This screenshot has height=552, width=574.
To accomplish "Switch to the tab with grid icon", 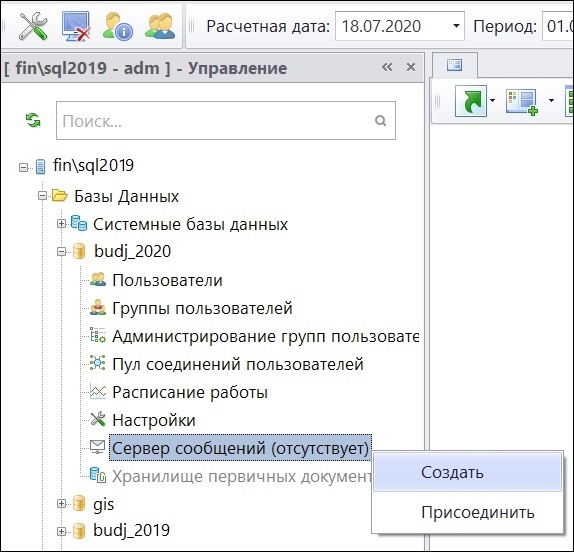I will tap(455, 65).
